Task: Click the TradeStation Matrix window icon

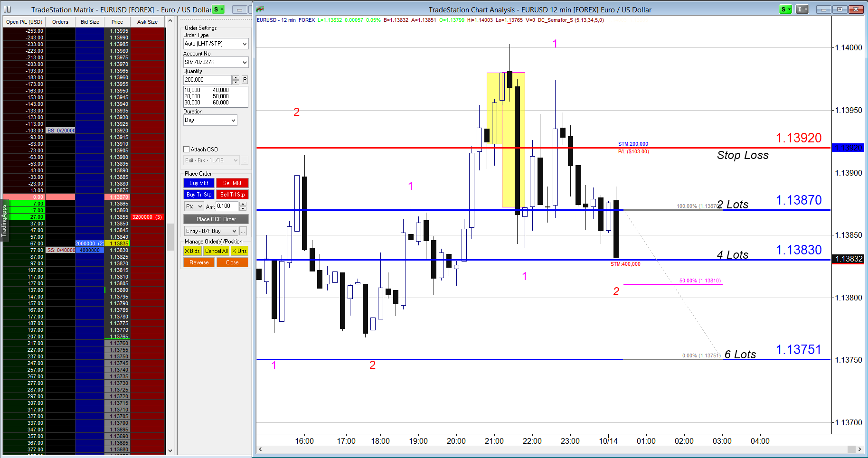Action: [x=7, y=9]
